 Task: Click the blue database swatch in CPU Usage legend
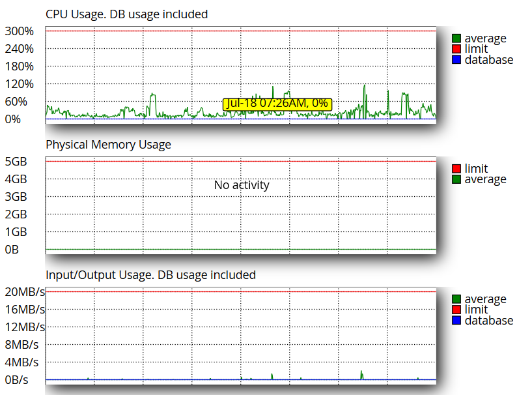point(456,60)
